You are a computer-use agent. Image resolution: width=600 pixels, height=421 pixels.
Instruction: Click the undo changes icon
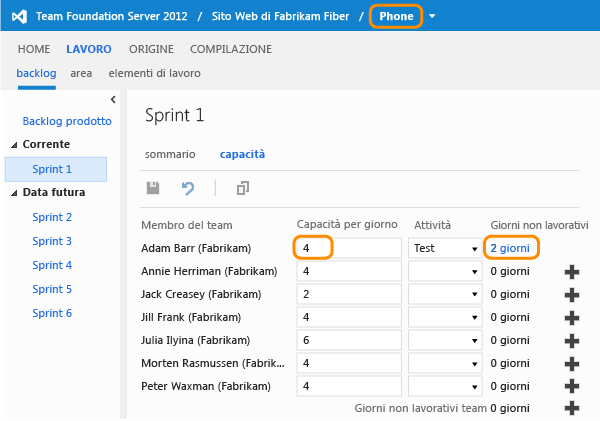pos(188,188)
